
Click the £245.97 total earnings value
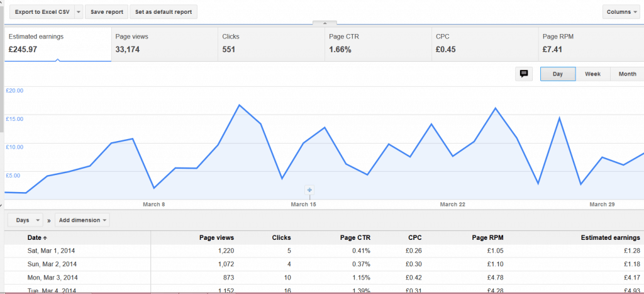[24, 50]
